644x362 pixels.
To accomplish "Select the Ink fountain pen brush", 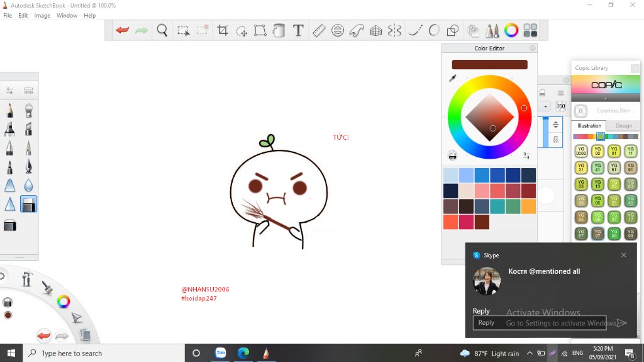I will 28,166.
